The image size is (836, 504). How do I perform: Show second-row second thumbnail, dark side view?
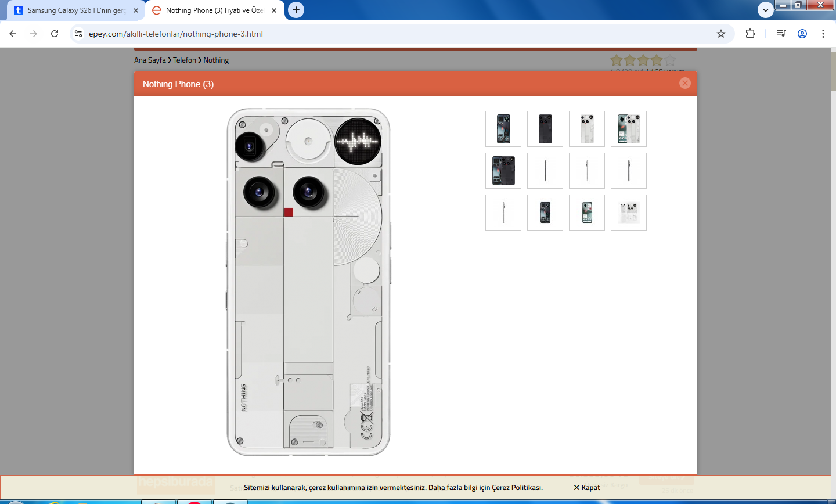click(545, 171)
